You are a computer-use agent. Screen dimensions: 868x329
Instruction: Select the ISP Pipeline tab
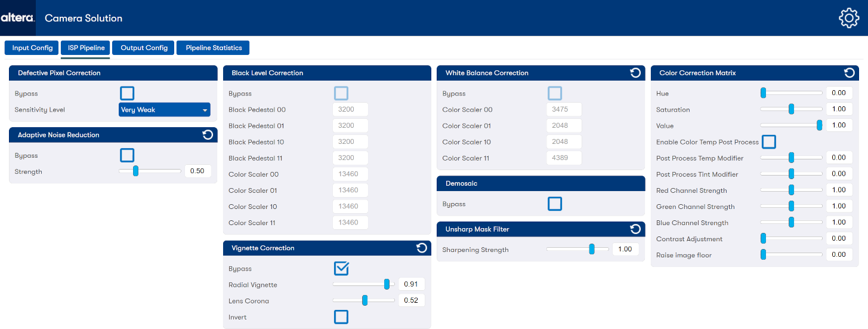pyautogui.click(x=85, y=48)
